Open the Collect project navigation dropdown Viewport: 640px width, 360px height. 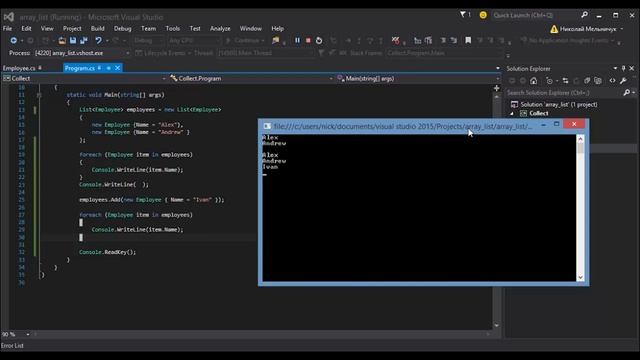tap(84, 78)
